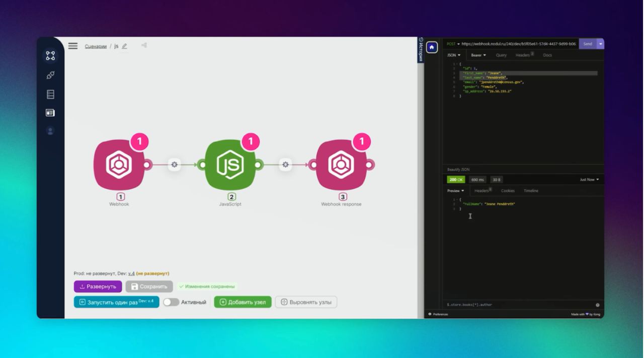Open the История side panel tab
The image size is (644, 358).
point(421,49)
